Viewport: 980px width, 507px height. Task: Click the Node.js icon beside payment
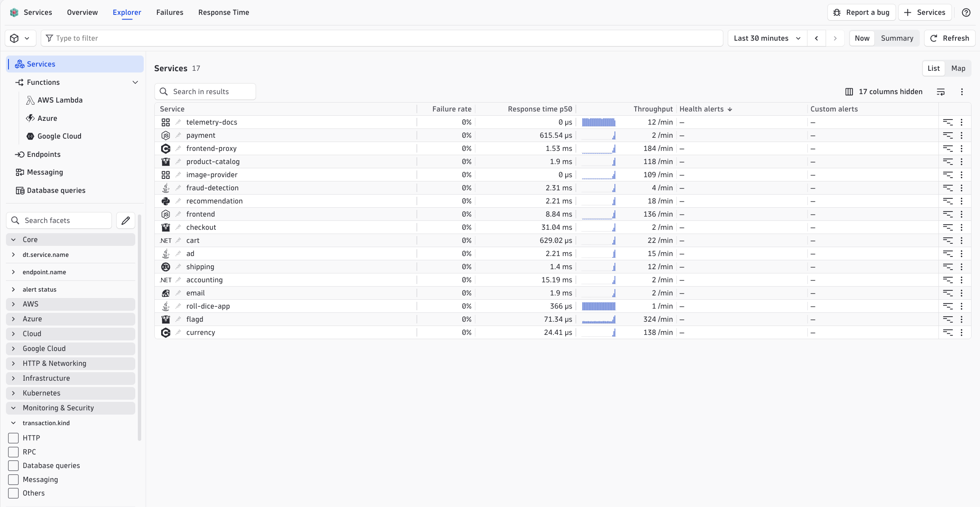[x=165, y=135]
